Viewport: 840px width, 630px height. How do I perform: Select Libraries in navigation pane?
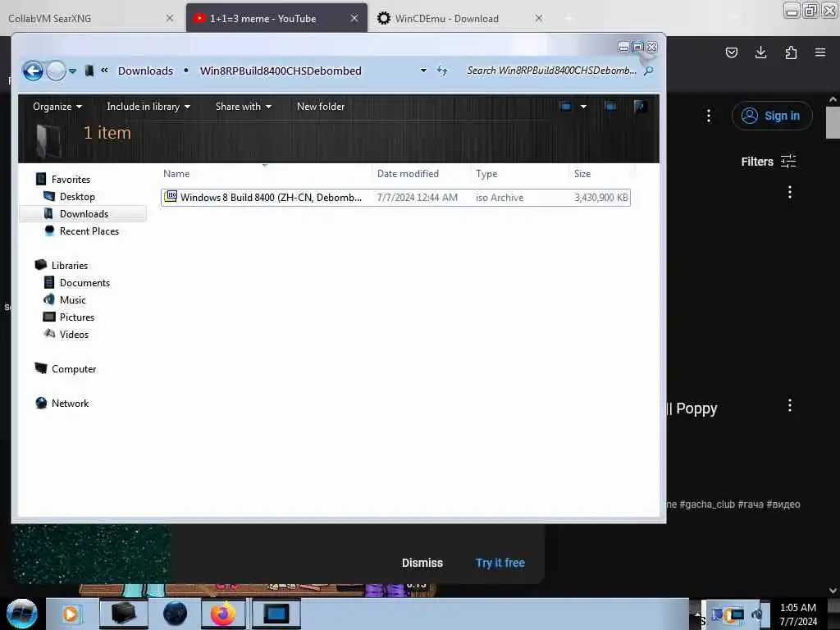[69, 266]
